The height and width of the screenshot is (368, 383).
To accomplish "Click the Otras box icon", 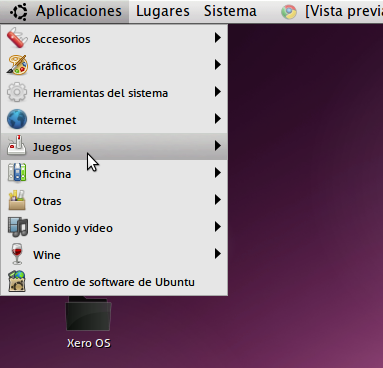I will pos(17,200).
